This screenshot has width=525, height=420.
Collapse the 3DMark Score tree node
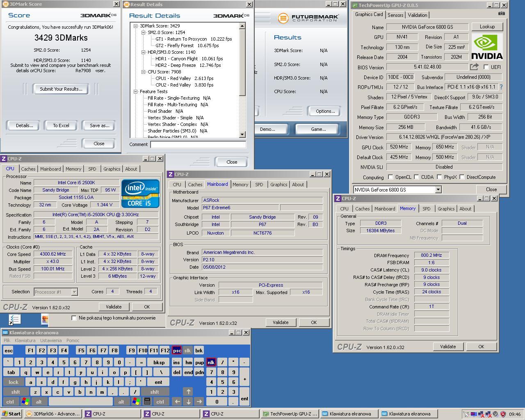click(x=136, y=26)
